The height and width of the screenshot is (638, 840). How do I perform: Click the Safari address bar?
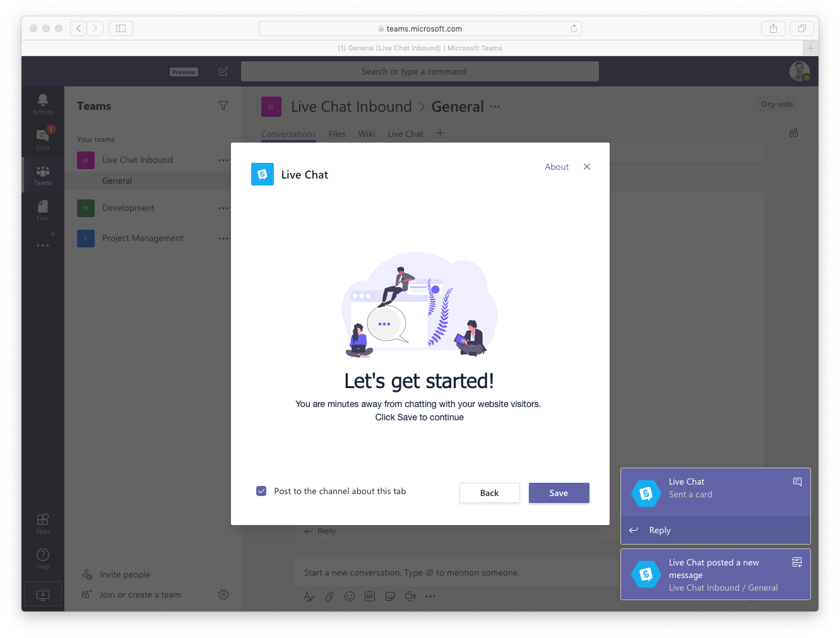(x=420, y=28)
